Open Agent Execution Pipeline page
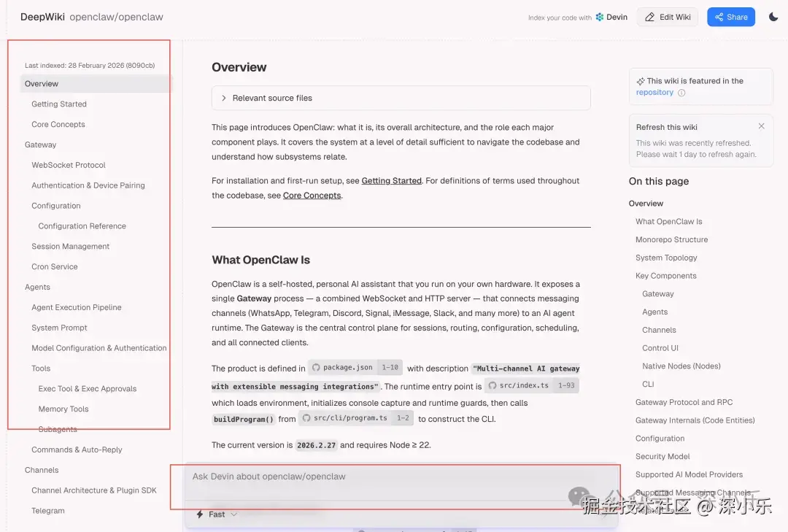Viewport: 788px width, 532px height. [77, 307]
